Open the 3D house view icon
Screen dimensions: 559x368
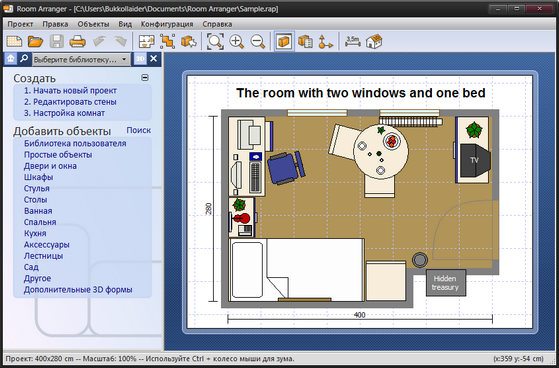click(x=374, y=41)
